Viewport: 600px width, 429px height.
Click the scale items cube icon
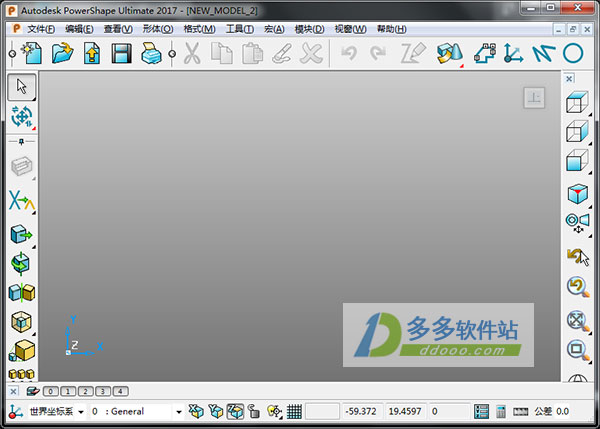(x=22, y=350)
